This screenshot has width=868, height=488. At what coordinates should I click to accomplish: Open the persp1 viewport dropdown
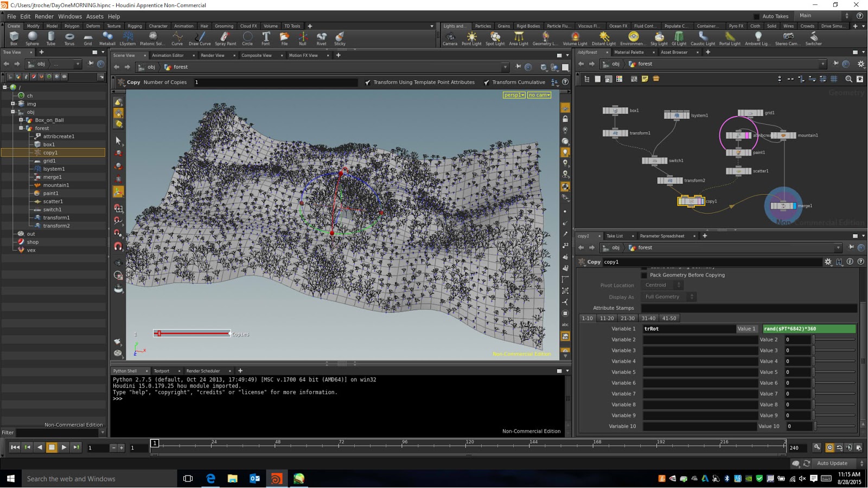click(x=514, y=95)
